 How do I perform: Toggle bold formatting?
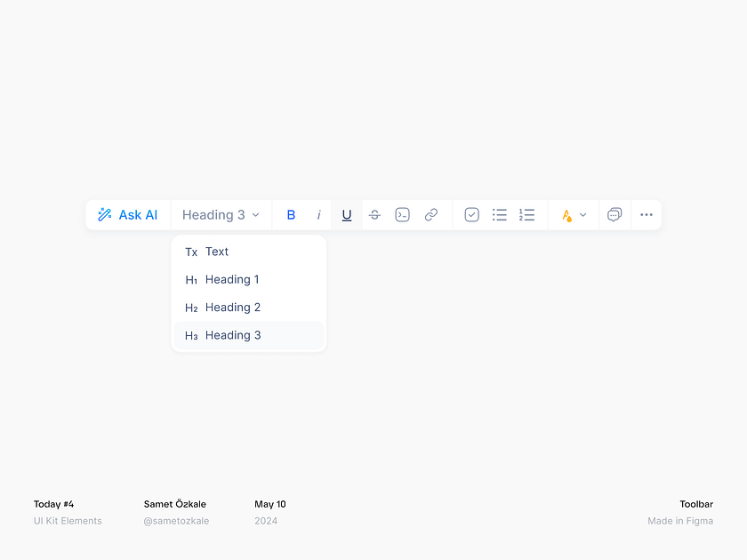(291, 215)
